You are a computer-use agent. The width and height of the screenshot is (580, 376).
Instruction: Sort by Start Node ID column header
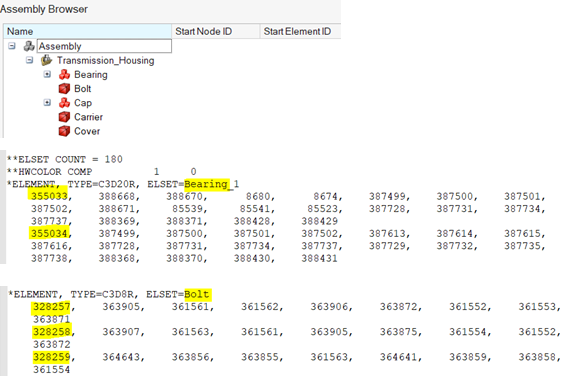pos(216,31)
